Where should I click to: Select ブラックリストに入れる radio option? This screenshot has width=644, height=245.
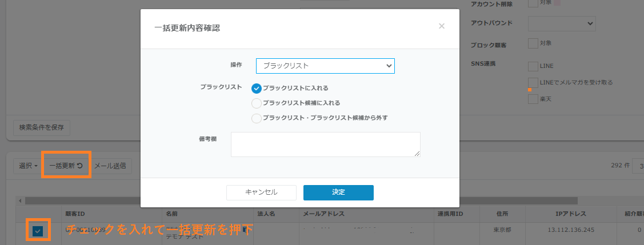coord(257,88)
